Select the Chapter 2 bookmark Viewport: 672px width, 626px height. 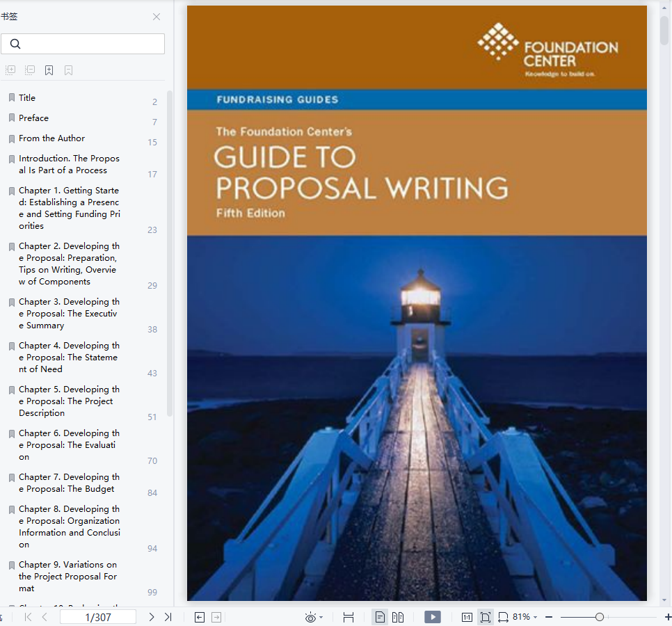tap(69, 264)
